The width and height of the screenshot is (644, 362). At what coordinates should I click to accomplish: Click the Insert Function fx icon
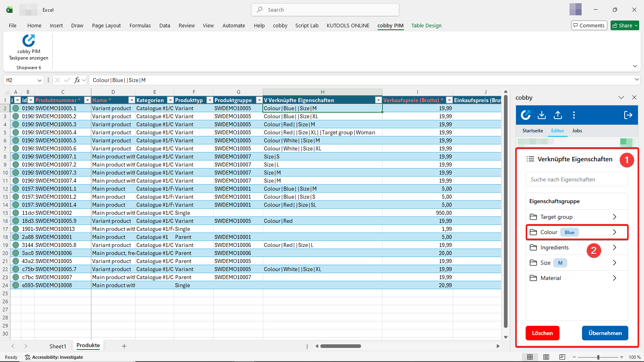77,80
